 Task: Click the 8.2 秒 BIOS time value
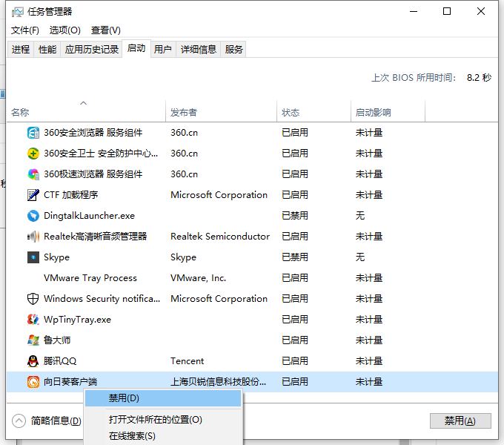click(479, 77)
